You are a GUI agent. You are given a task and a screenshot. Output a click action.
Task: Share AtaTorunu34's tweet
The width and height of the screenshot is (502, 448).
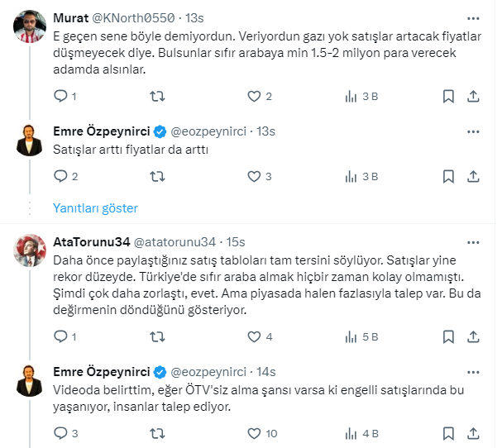[x=473, y=336]
